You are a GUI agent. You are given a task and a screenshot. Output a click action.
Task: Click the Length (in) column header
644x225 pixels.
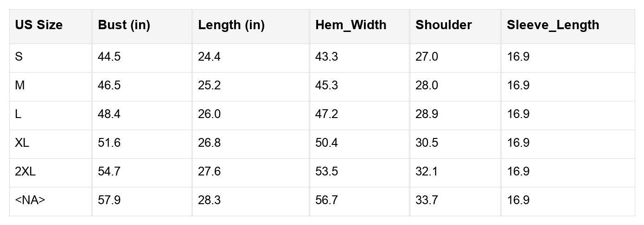[x=231, y=25]
